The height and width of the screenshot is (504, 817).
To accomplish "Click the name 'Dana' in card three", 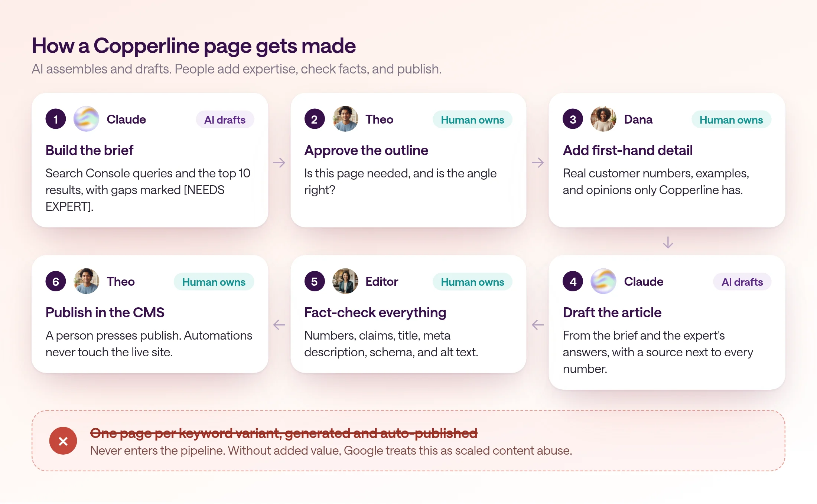I will (x=638, y=120).
